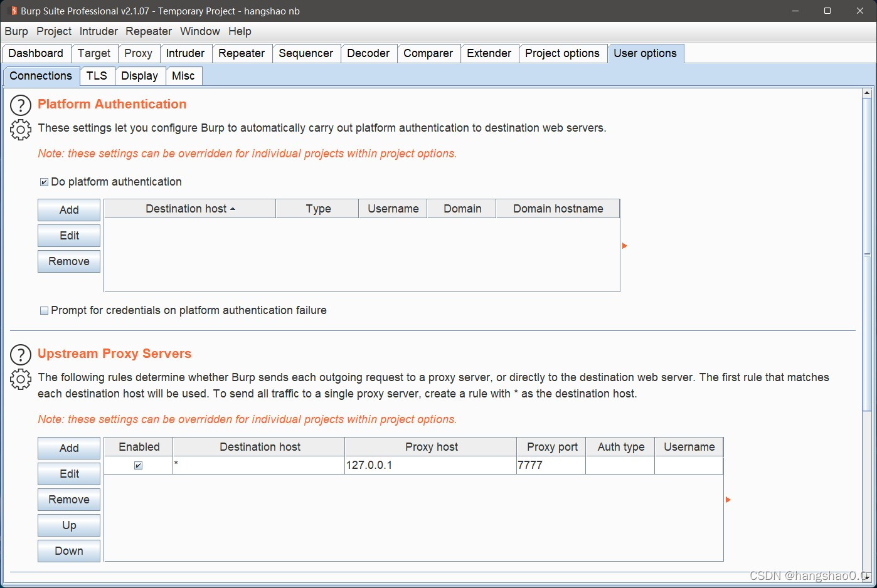Select the Connections sub-tab
The width and height of the screenshot is (877, 588).
point(41,76)
